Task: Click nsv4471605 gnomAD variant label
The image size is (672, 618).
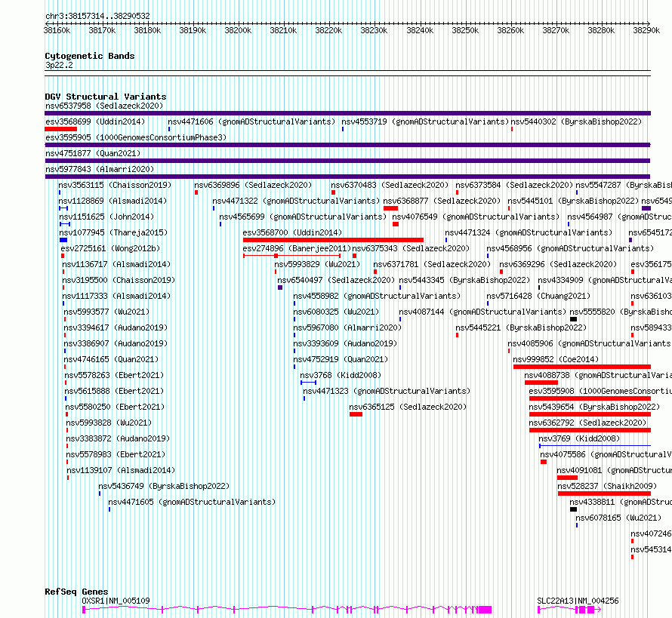Action: [192, 502]
